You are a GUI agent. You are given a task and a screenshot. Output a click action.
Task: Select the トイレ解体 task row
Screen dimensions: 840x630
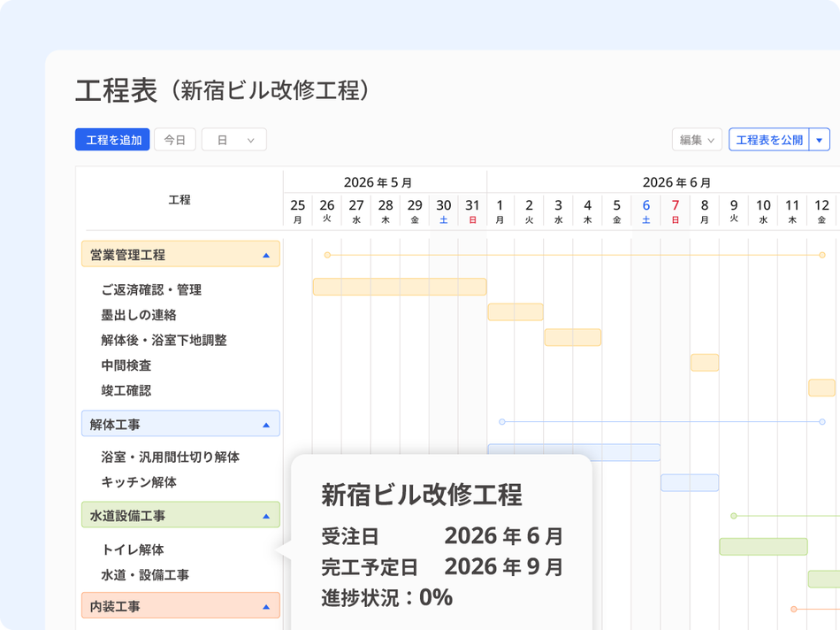tap(133, 549)
